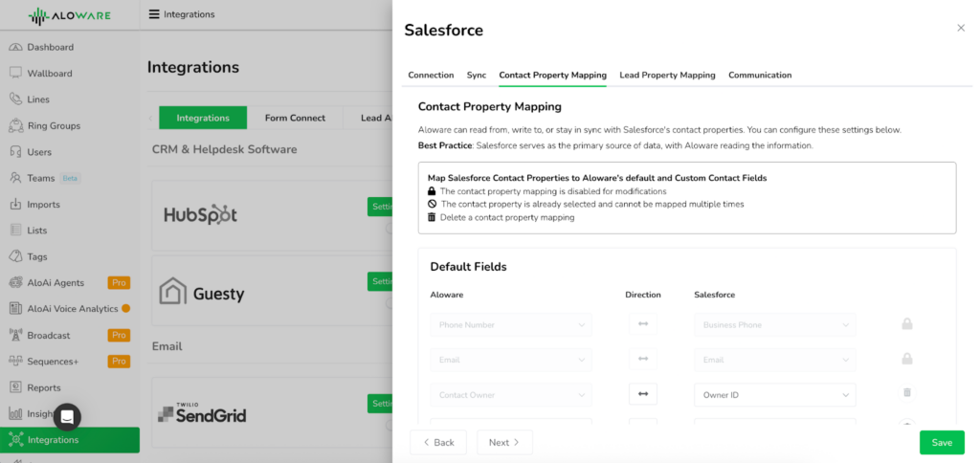Open the Contact Owner Aloware dropdown

point(511,395)
